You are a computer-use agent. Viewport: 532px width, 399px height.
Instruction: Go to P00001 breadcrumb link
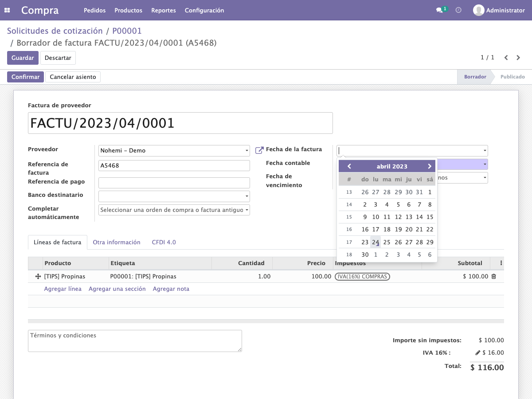point(127,31)
